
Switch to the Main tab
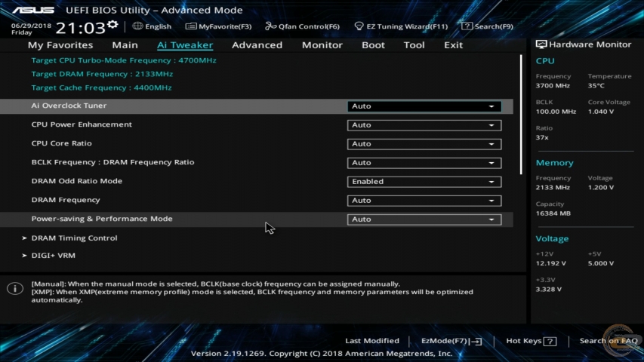pyautogui.click(x=125, y=45)
